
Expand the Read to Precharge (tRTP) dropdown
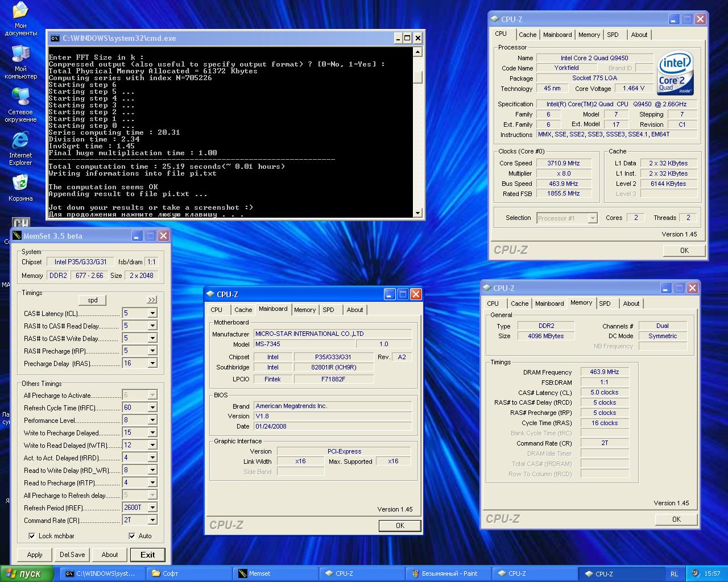[x=152, y=483]
